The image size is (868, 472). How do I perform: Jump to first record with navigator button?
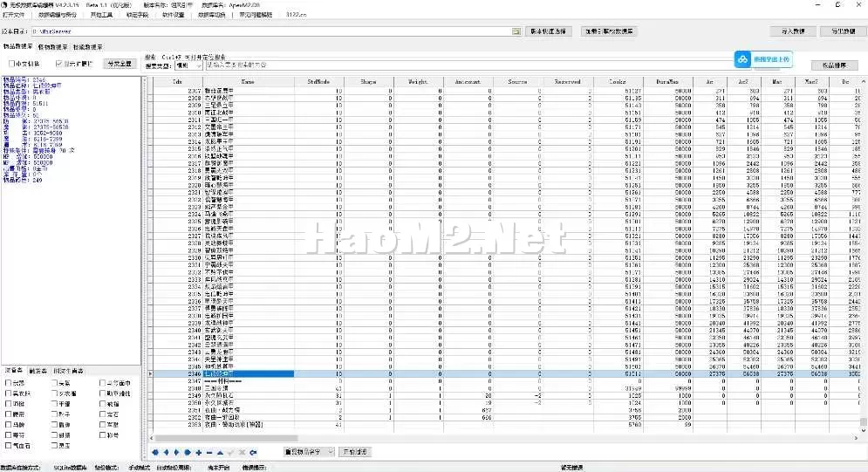pos(155,452)
